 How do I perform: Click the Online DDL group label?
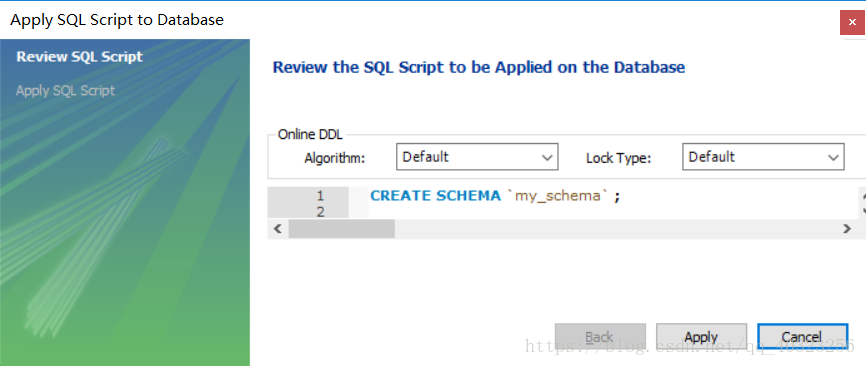click(310, 134)
